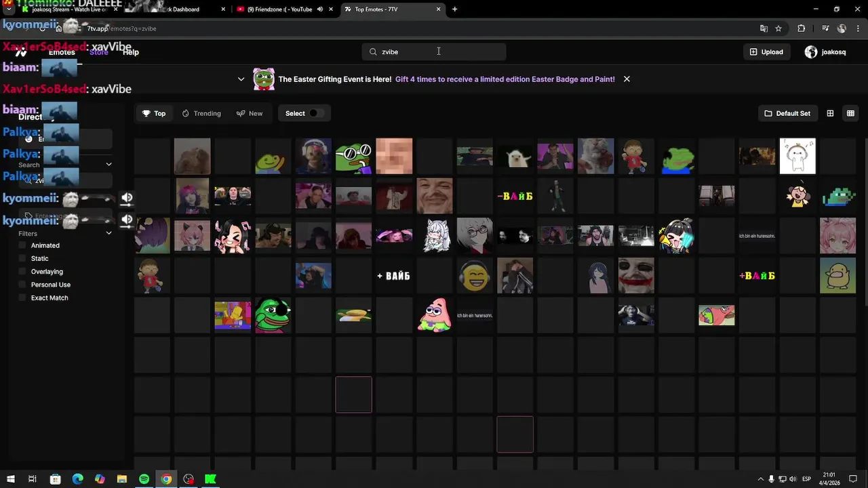Open a new browser tab
This screenshot has width=868, height=488.
[454, 9]
